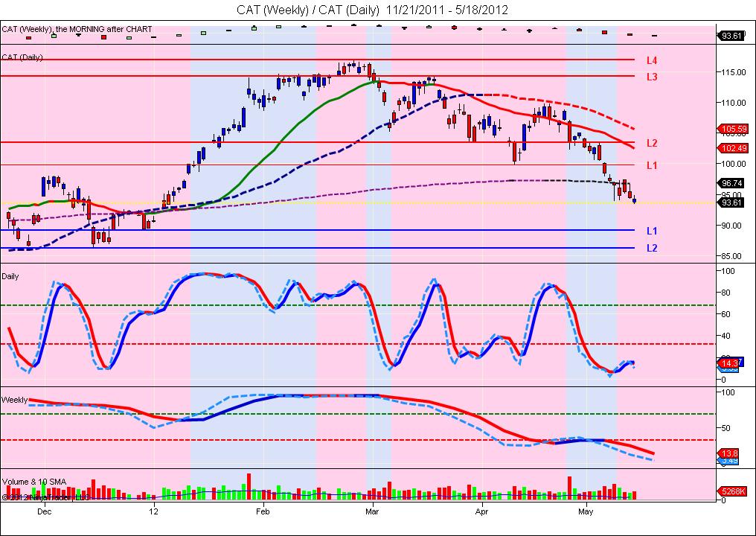
Task: Select the blue L2 support label
Action: 652,248
